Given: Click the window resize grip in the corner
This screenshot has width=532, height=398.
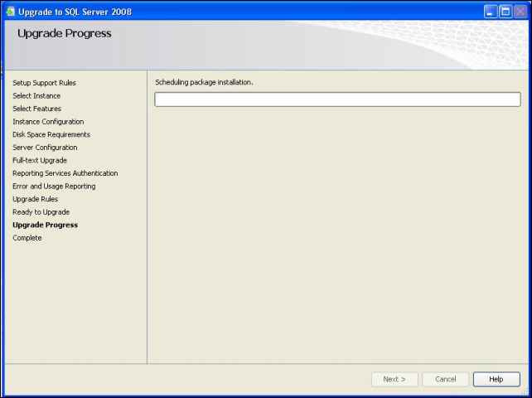Looking at the screenshot, I should click(x=525, y=392).
